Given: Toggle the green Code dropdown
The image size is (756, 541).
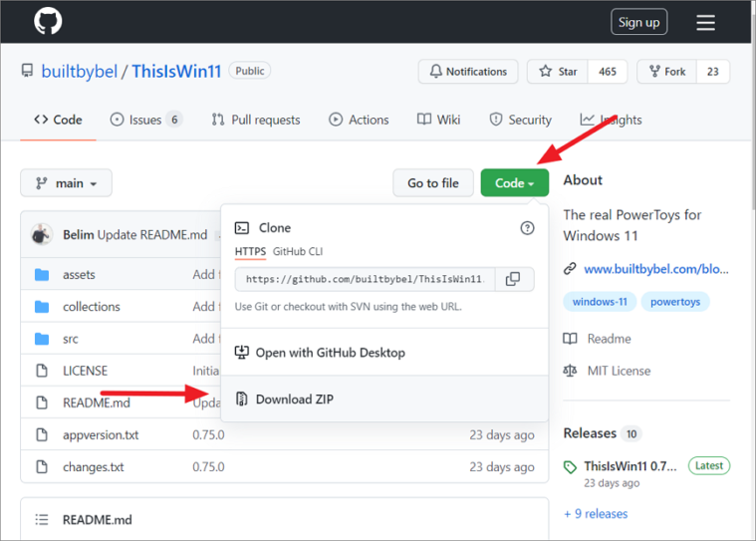Looking at the screenshot, I should (x=514, y=183).
